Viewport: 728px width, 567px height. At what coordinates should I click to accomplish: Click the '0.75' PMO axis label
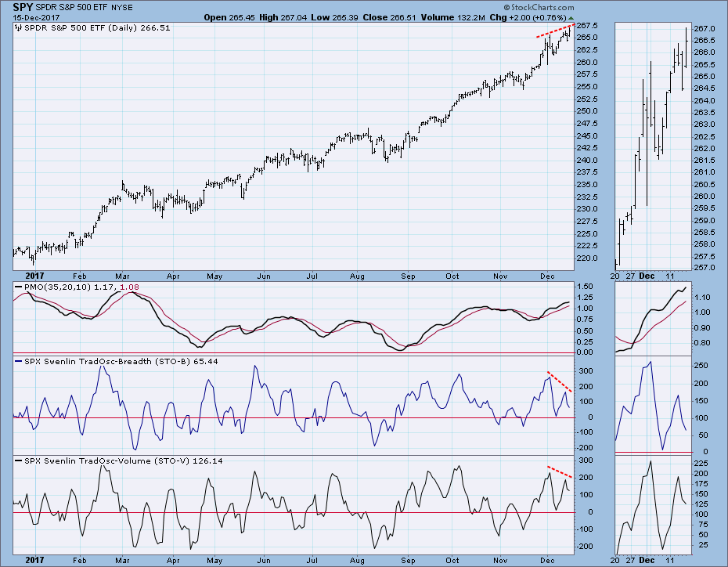click(585, 320)
